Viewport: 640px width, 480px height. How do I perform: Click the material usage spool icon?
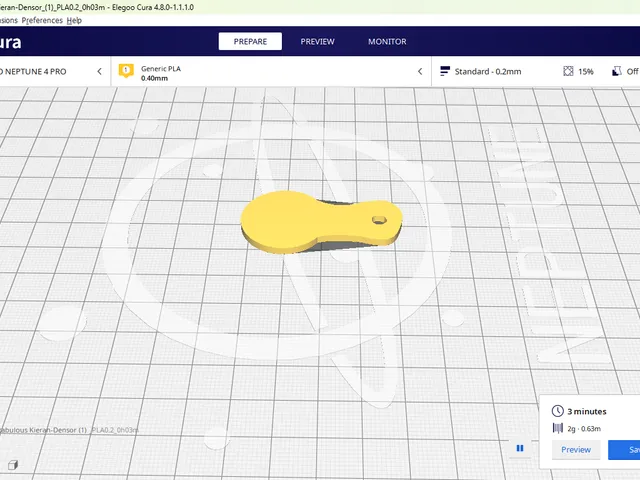(x=558, y=428)
